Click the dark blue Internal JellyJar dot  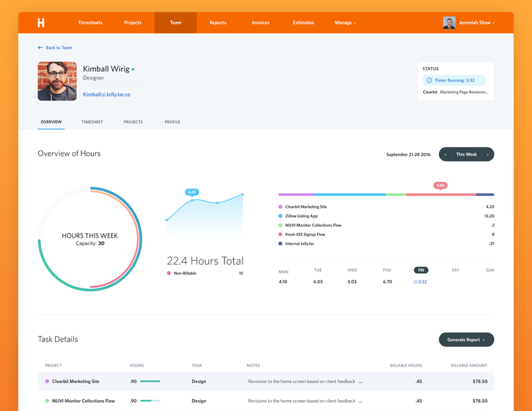pyautogui.click(x=280, y=243)
